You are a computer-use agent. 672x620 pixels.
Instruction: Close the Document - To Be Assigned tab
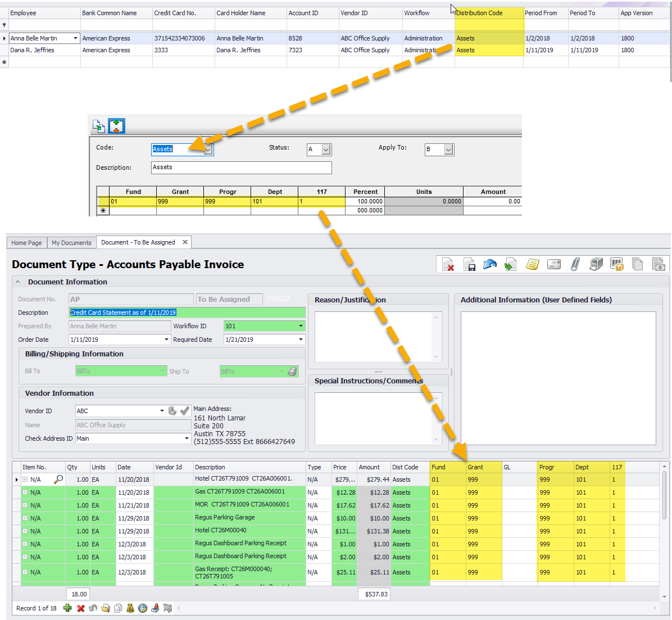185,242
